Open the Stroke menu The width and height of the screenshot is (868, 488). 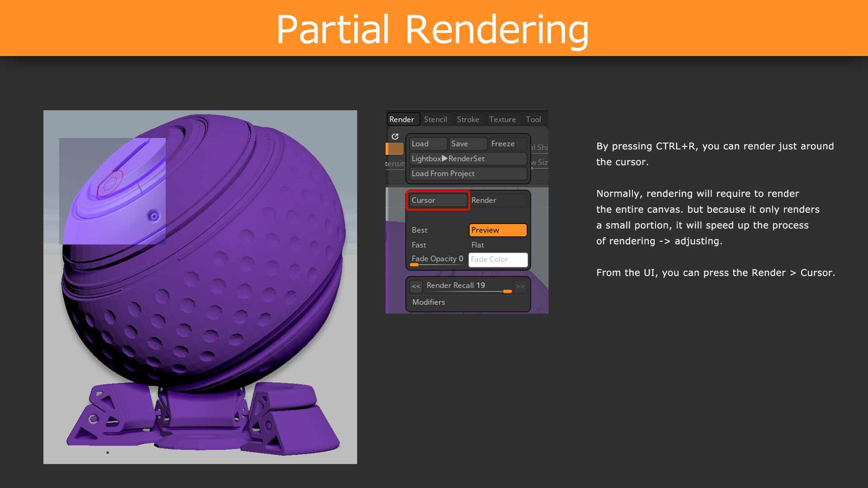point(468,119)
